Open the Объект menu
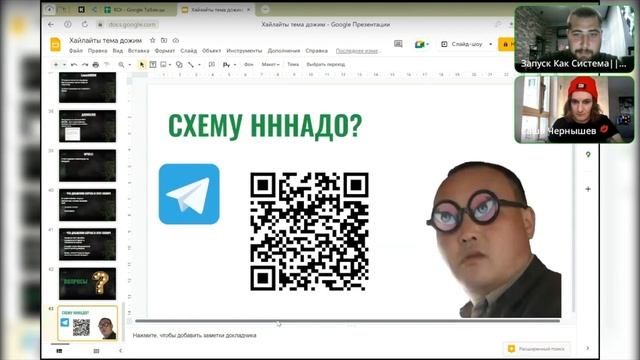The height and width of the screenshot is (360, 640). pos(211,51)
